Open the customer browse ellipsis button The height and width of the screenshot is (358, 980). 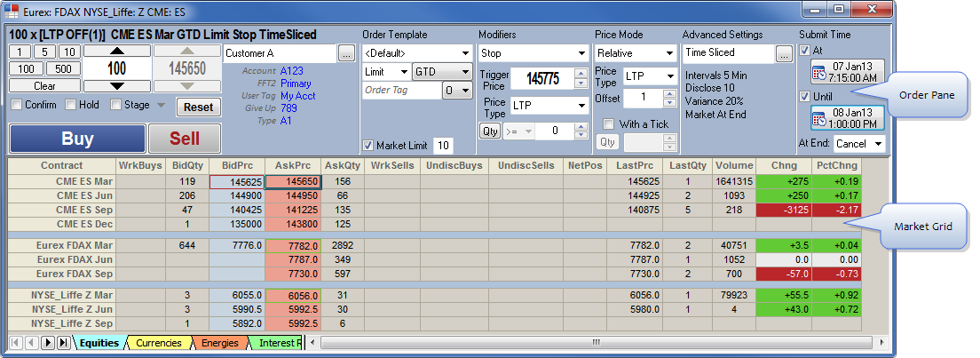[x=347, y=54]
